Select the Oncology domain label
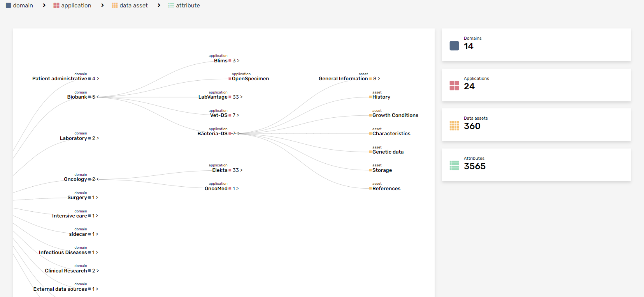This screenshot has height=297, width=644. (75, 179)
